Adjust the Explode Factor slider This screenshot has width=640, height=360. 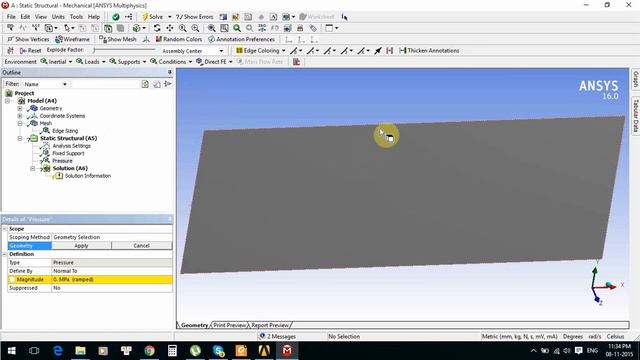coord(124,50)
